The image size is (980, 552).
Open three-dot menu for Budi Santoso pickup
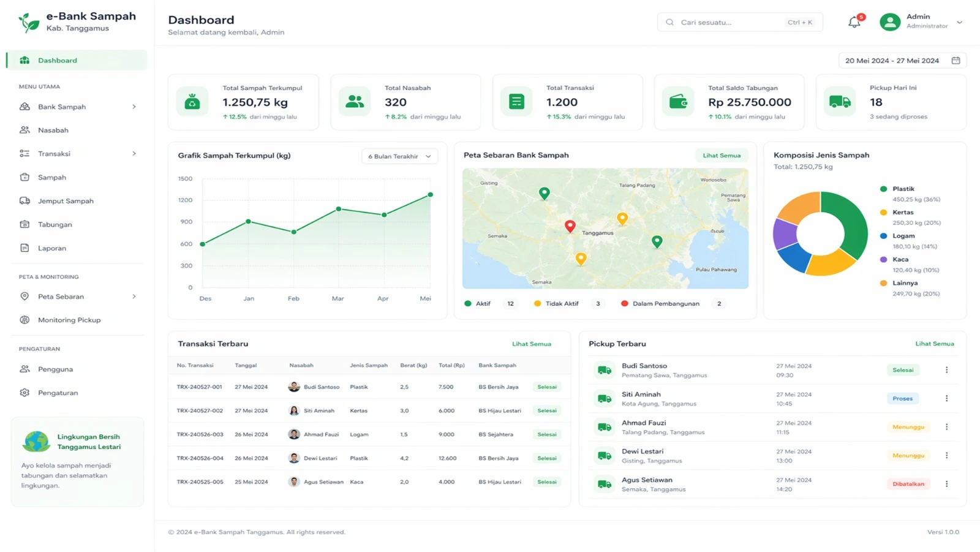coord(946,370)
